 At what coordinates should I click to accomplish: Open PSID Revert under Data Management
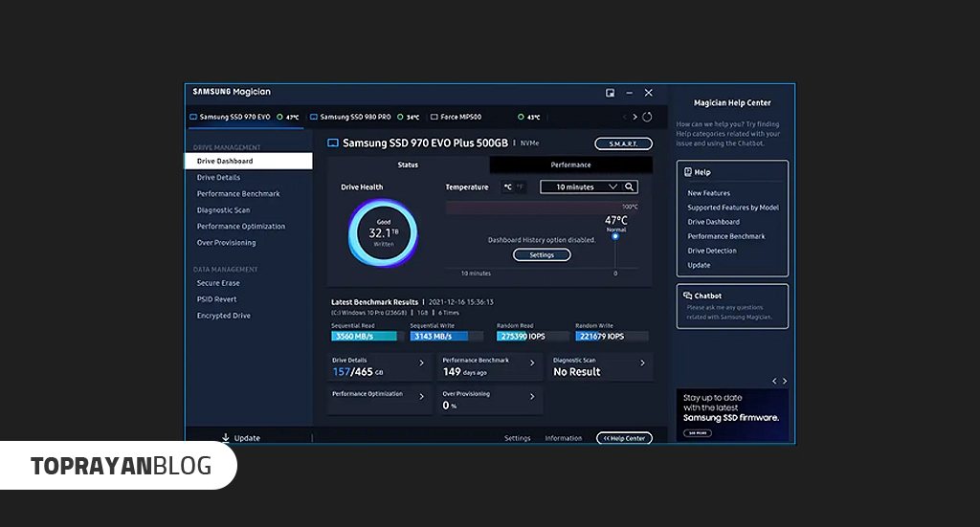point(216,299)
